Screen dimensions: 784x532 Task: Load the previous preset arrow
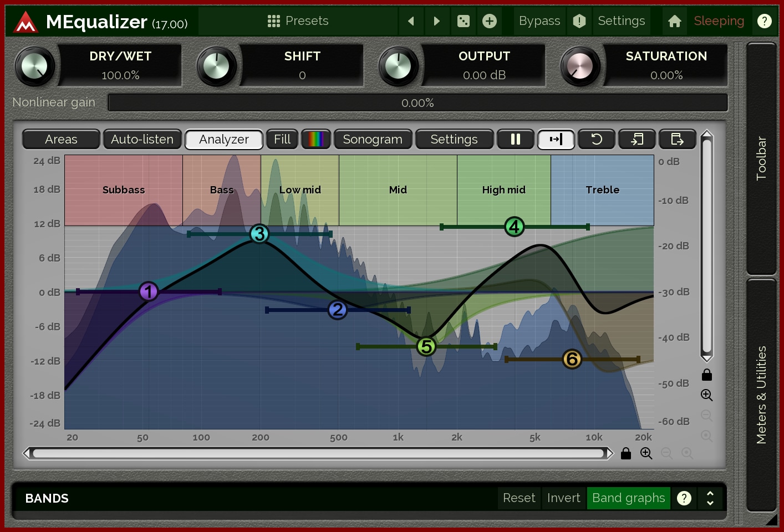point(411,21)
